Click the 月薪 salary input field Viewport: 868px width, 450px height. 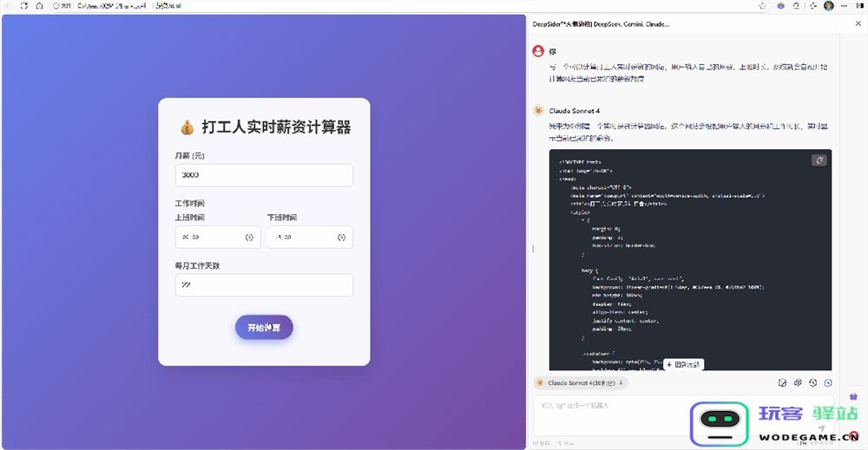pyautogui.click(x=264, y=174)
